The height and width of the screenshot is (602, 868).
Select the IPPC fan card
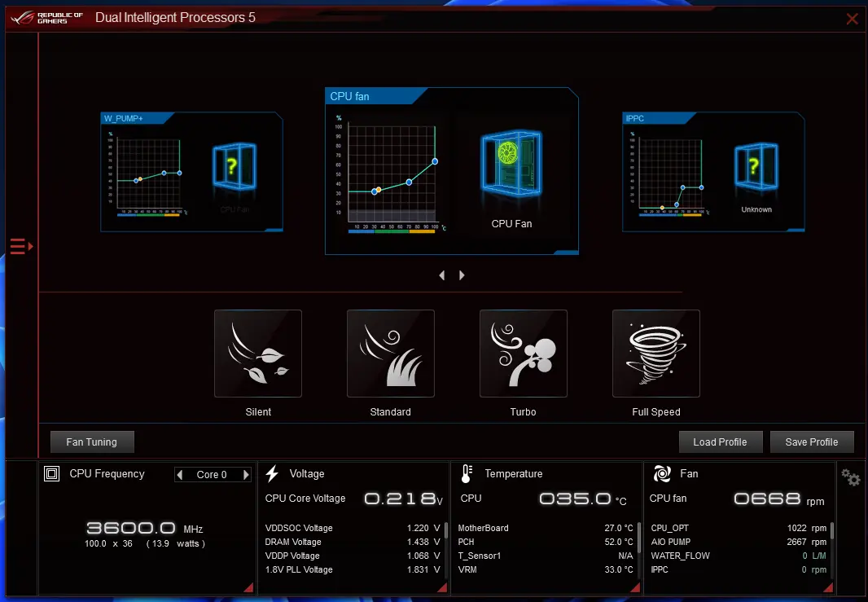click(x=713, y=172)
